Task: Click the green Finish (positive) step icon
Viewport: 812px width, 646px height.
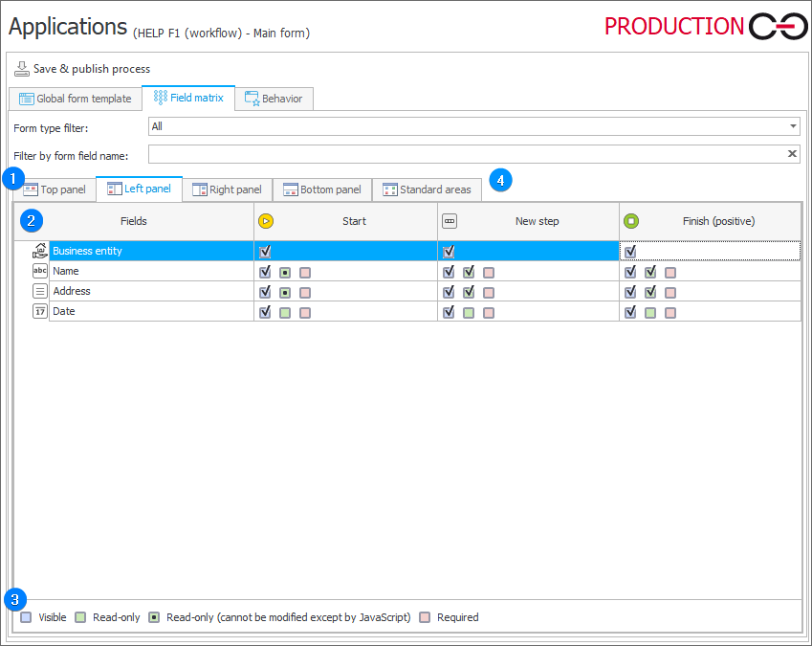Action: (630, 221)
